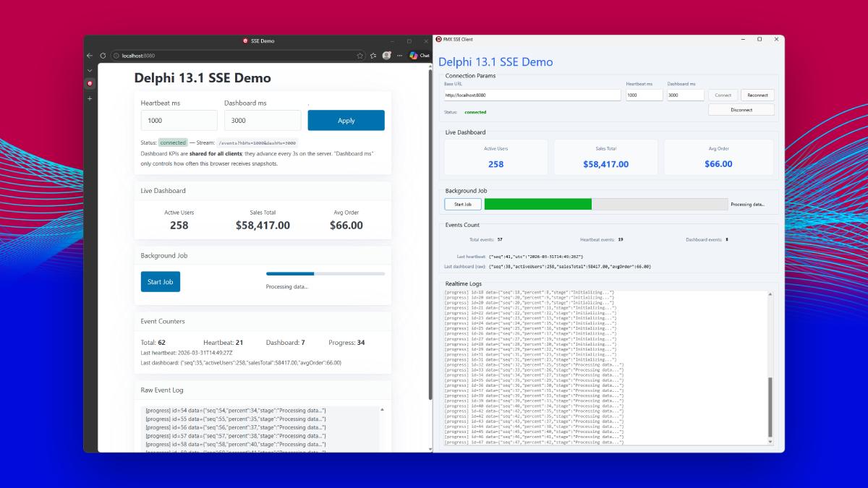This screenshot has width=868, height=488.
Task: Click the web page Total: 62 counter
Action: click(153, 343)
